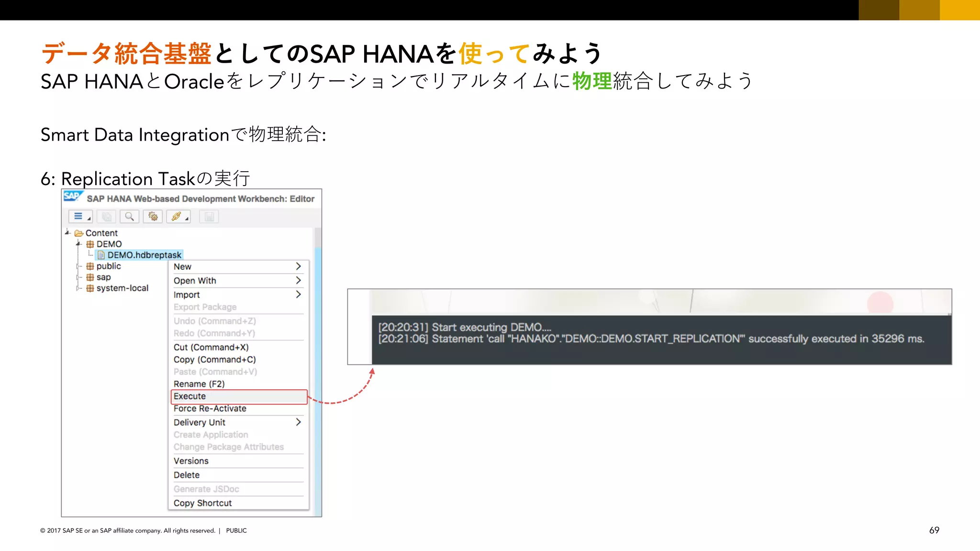Click the greyed-out save-all toolbar icon
This screenshot has width=980, height=551.
[107, 217]
